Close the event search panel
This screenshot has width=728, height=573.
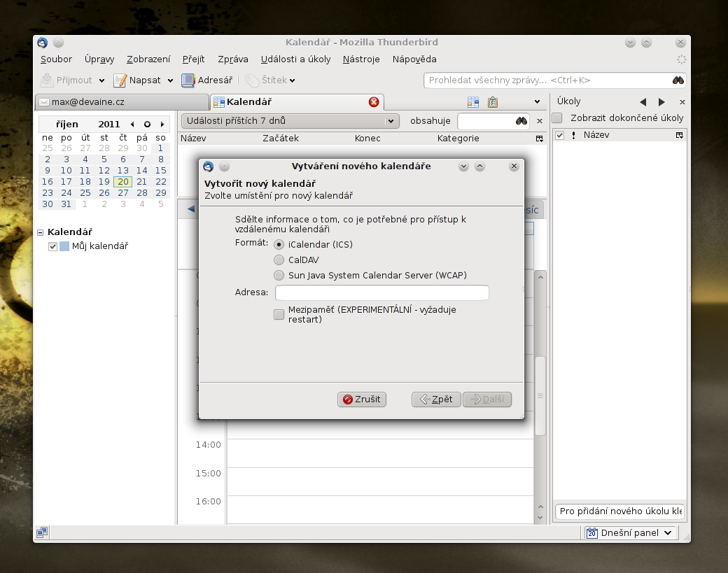point(540,121)
